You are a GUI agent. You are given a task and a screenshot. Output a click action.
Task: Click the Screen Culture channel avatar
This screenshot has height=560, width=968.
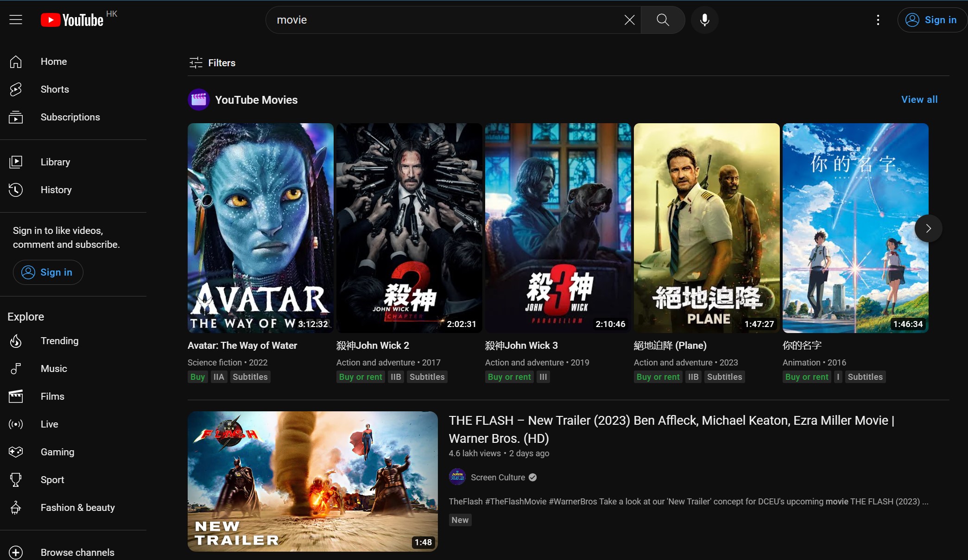457,477
